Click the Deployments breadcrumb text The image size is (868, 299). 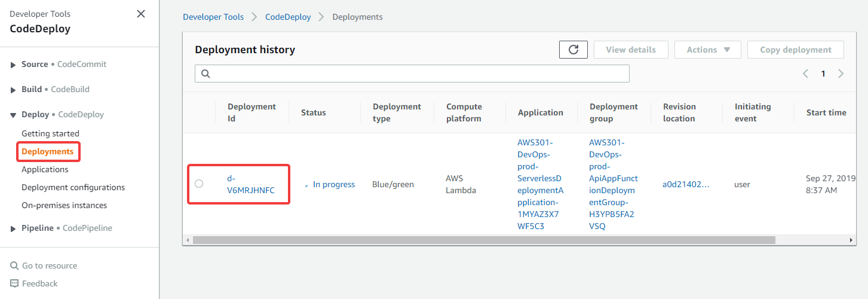pos(357,17)
